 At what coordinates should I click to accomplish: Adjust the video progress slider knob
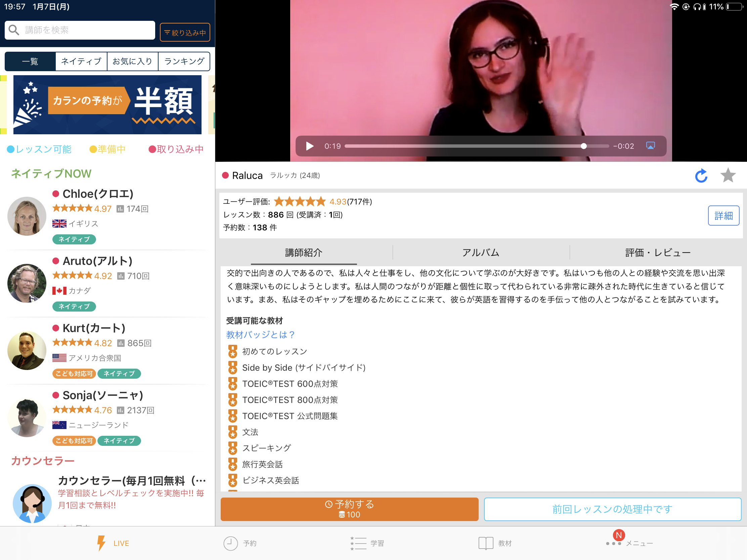click(x=583, y=146)
